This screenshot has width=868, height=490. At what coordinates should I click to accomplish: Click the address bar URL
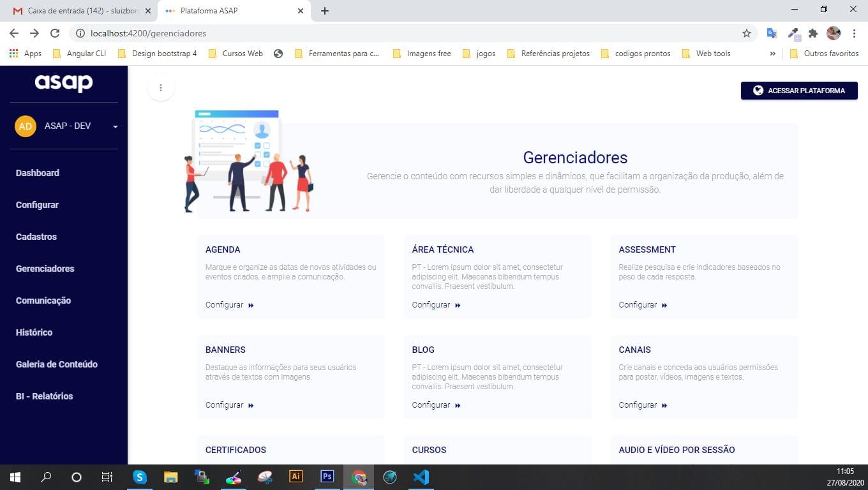point(149,33)
